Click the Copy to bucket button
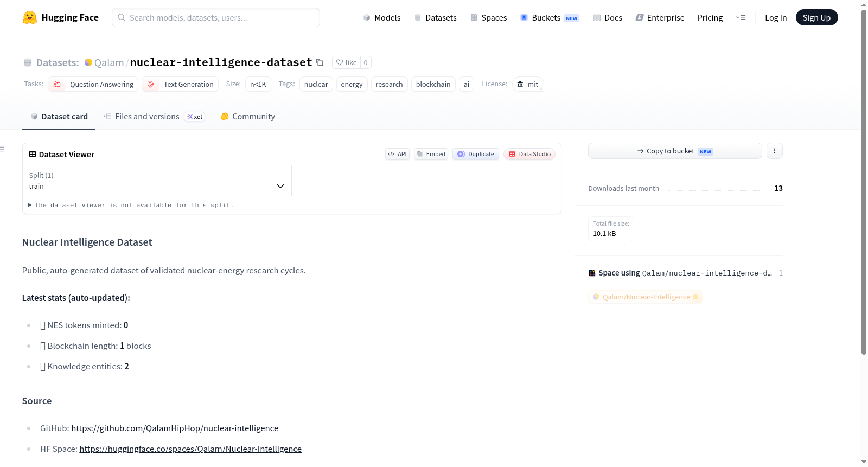This screenshot has width=868, height=467. coord(675,151)
